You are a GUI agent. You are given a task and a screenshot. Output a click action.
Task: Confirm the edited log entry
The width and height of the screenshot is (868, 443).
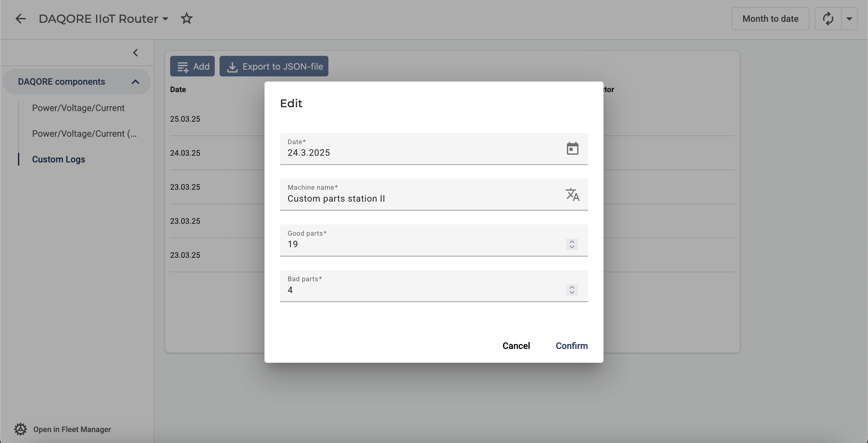[571, 346]
